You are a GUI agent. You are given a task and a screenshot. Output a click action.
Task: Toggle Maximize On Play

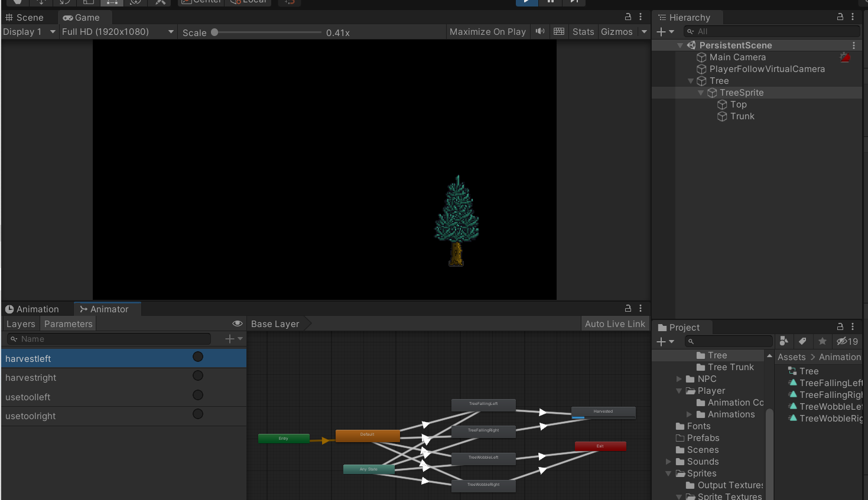487,32
